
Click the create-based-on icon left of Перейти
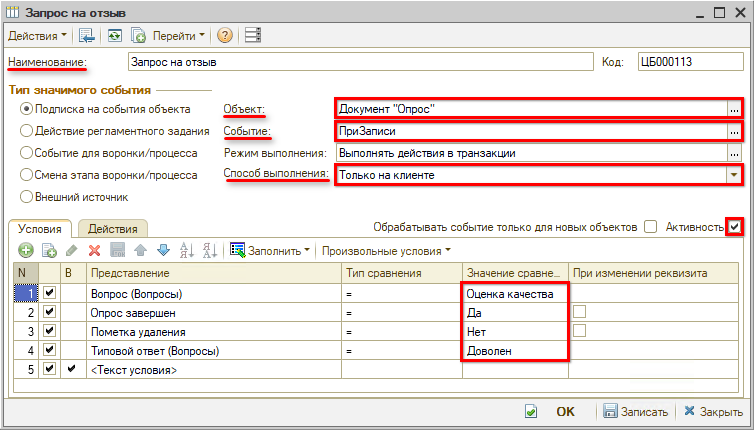[138, 36]
